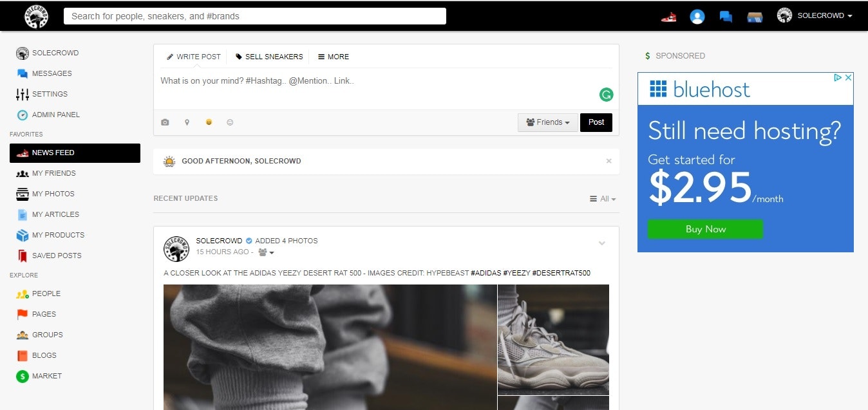Open emoticons with the smiley outline icon
Image resolution: width=868 pixels, height=410 pixels.
[x=230, y=122]
